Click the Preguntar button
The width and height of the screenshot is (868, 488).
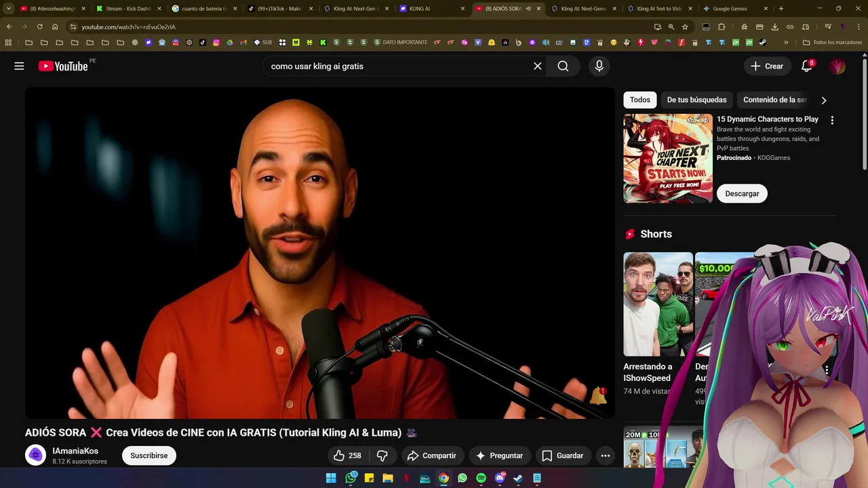pos(499,455)
